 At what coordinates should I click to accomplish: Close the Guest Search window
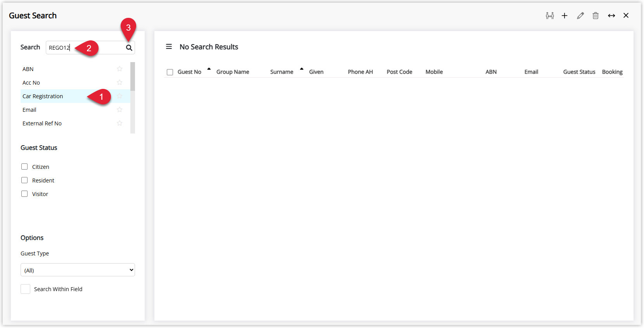[x=626, y=16]
